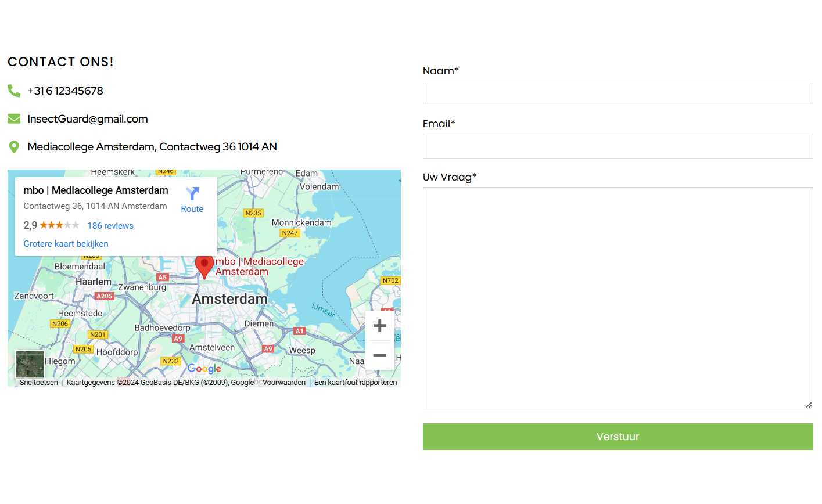Zoom in the map with plus button
The width and height of the screenshot is (822, 504).
pyautogui.click(x=379, y=326)
